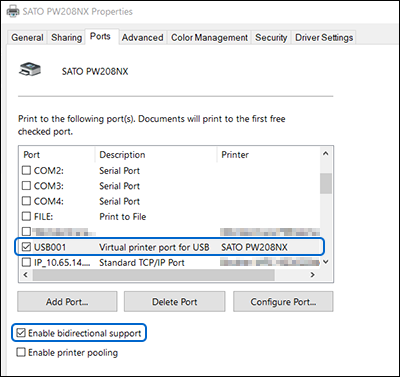Check the IP_10.65.14 port checkbox
Image resolution: width=400 pixels, height=377 pixels.
[x=26, y=262]
